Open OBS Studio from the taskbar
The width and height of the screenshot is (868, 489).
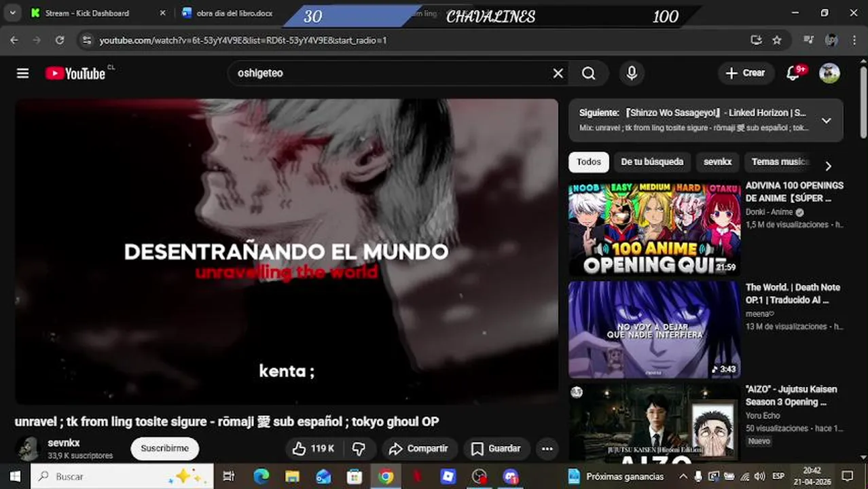coord(480,476)
